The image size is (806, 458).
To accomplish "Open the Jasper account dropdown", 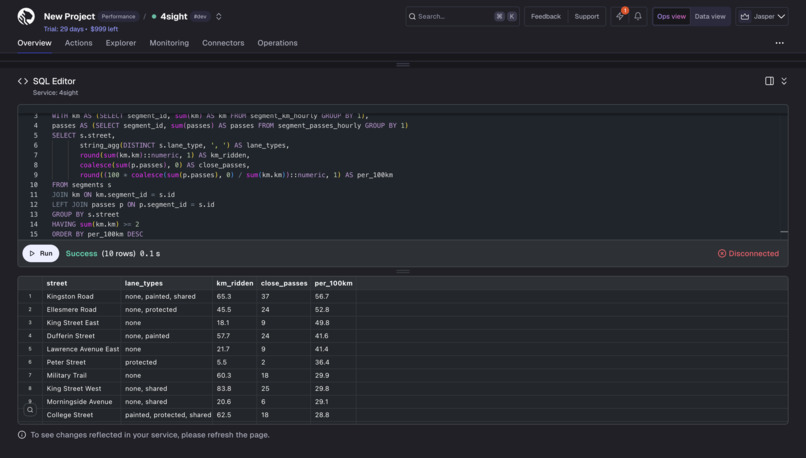I will point(762,16).
